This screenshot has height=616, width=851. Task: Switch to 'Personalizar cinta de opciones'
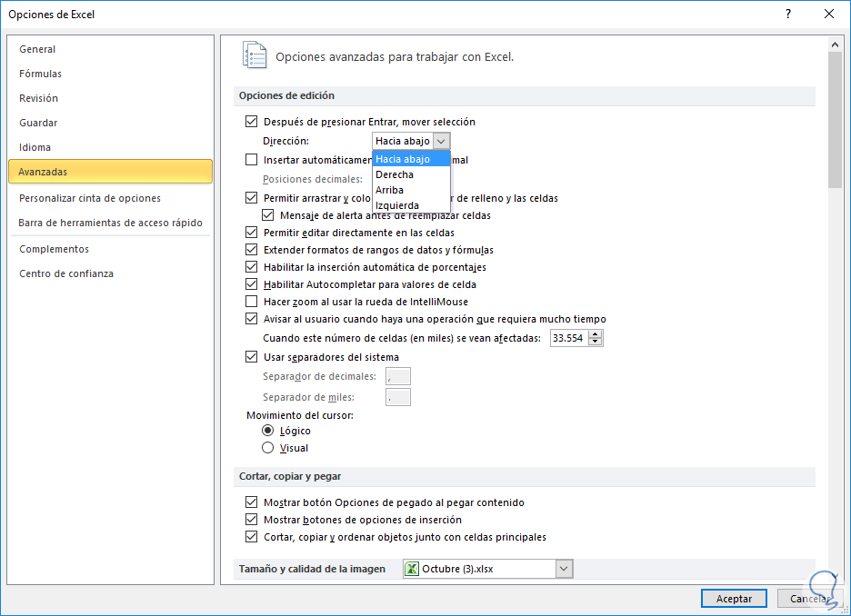pos(90,198)
